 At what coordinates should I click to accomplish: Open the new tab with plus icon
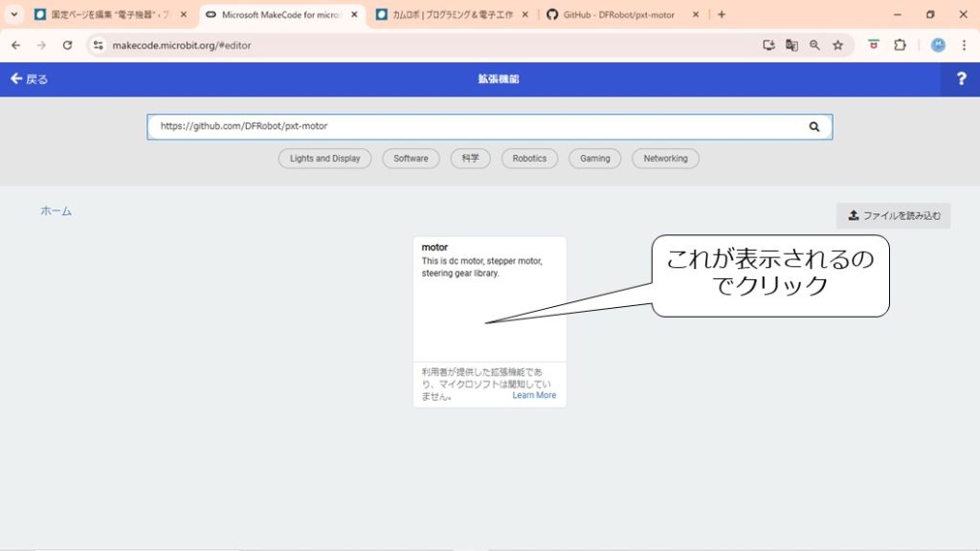(x=722, y=14)
